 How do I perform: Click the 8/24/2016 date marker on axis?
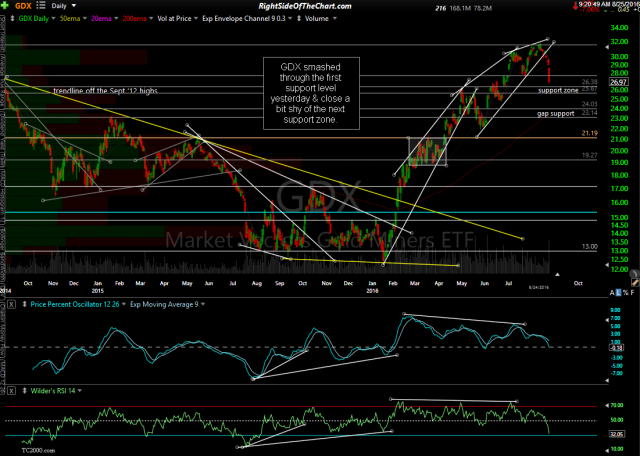point(540,287)
